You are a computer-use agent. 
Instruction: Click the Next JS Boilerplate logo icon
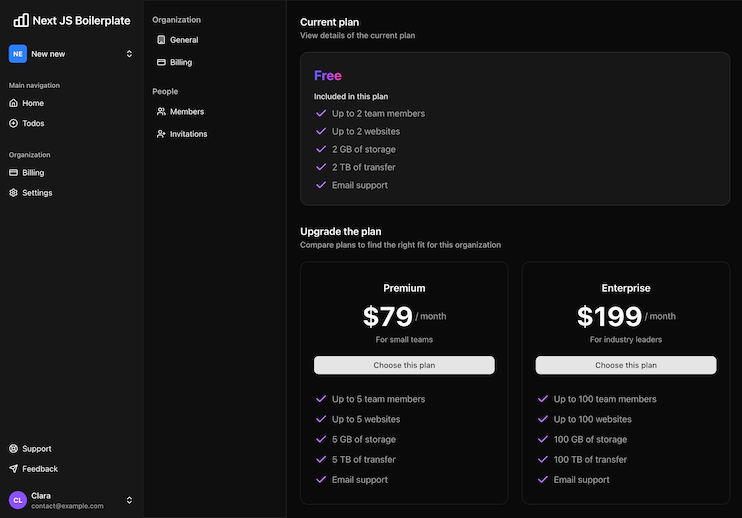(x=20, y=19)
